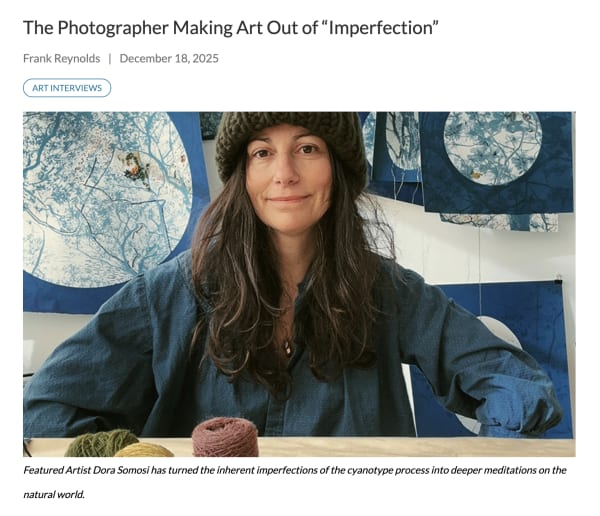The height and width of the screenshot is (516, 600).
Task: Click the word "Imperfection" in the title
Action: [380, 28]
